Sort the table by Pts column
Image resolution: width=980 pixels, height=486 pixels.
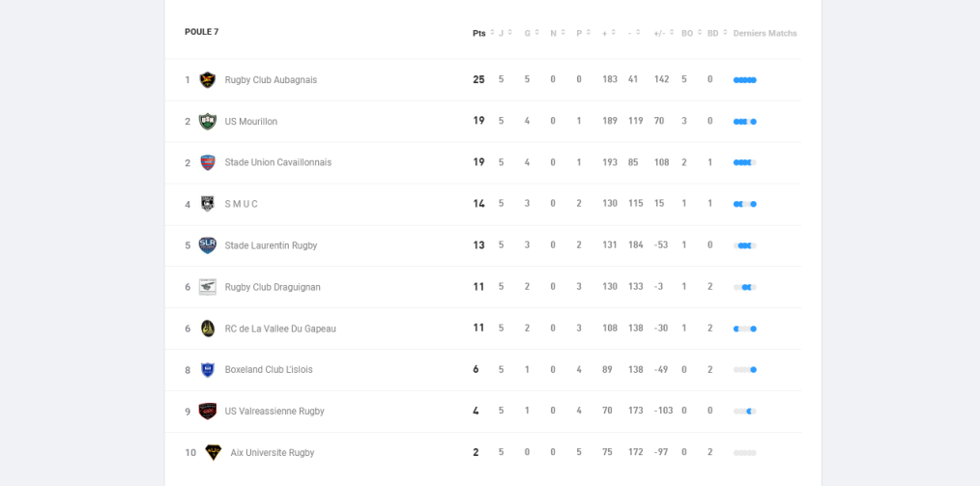(483, 33)
